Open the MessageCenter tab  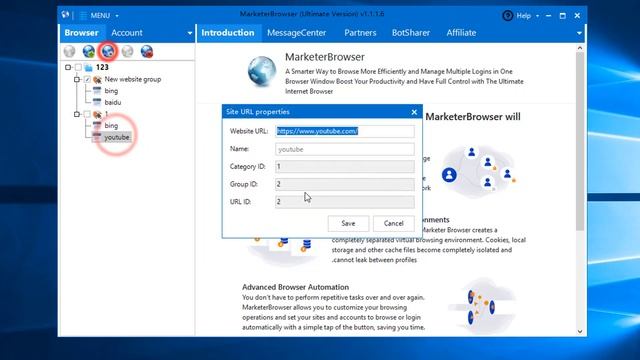297,33
